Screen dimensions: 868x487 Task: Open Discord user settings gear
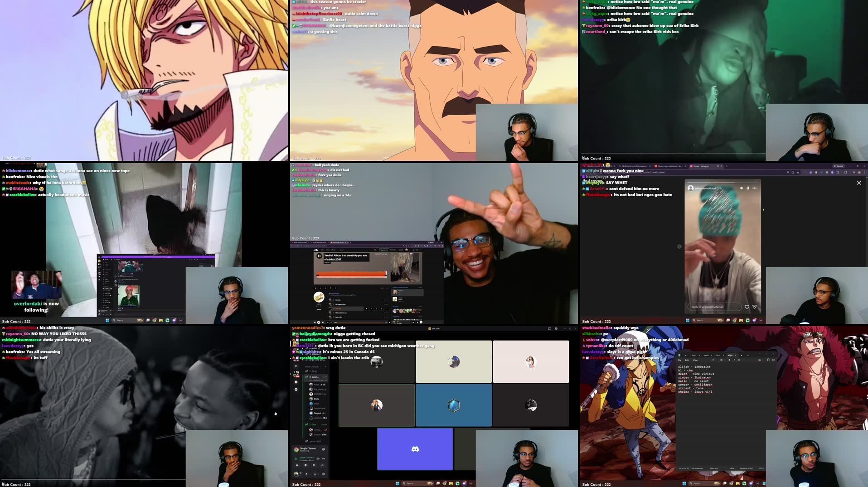point(323,474)
